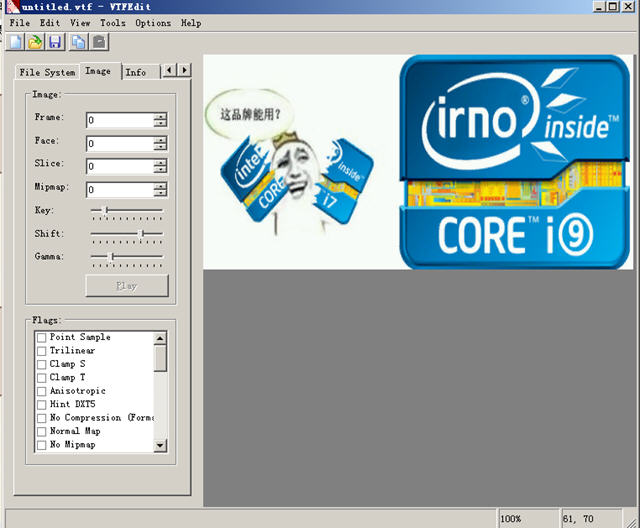640x528 pixels.
Task: Check the Normal Map flag
Action: coord(41,432)
